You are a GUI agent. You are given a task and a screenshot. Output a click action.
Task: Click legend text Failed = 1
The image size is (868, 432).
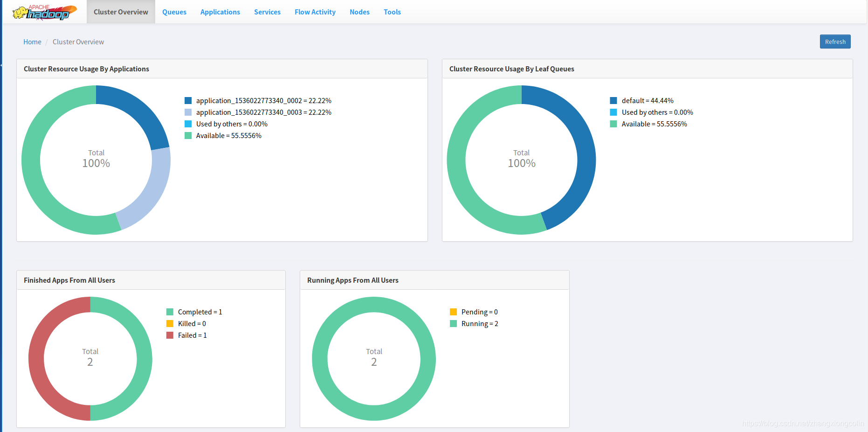[x=193, y=335]
